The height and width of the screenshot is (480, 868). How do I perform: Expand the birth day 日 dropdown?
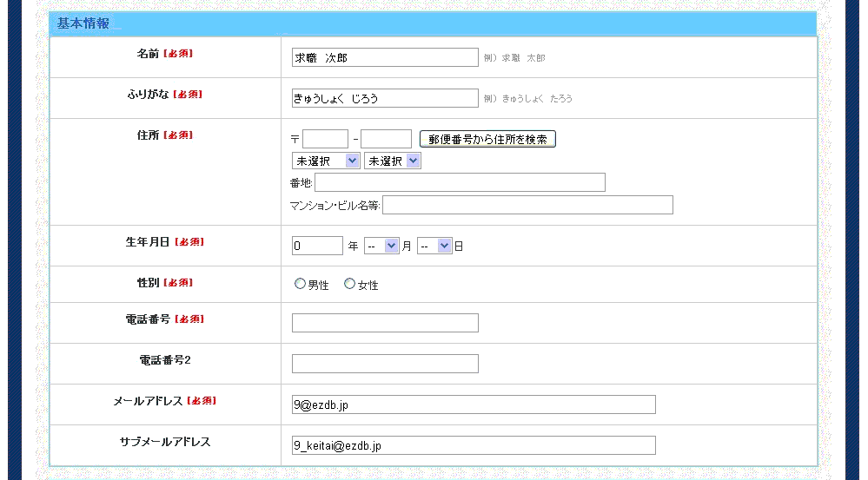[434, 246]
